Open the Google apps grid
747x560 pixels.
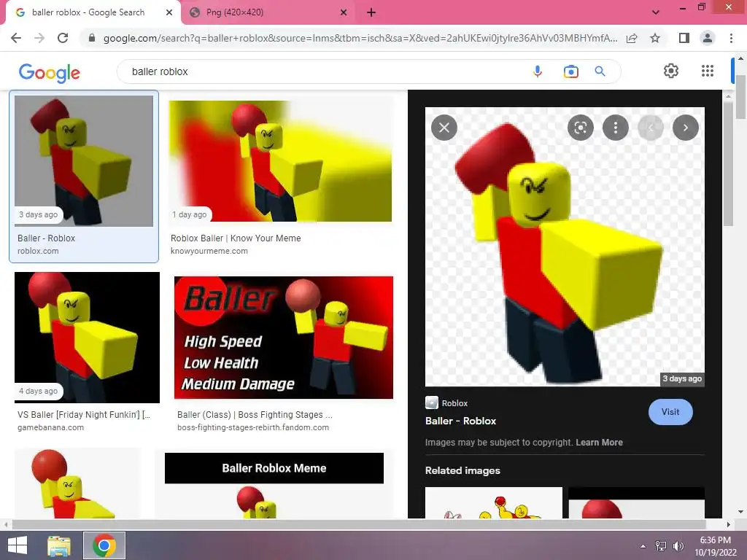click(x=708, y=71)
